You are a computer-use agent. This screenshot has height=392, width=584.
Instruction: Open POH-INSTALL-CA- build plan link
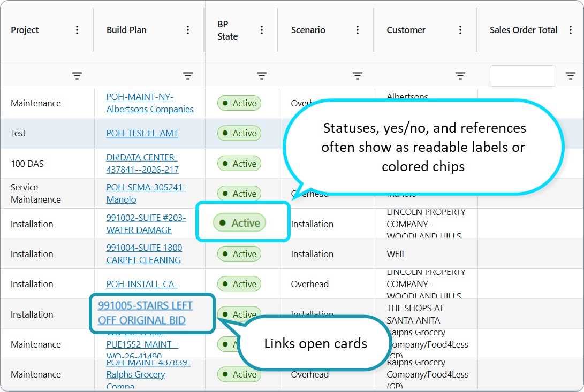[142, 284]
